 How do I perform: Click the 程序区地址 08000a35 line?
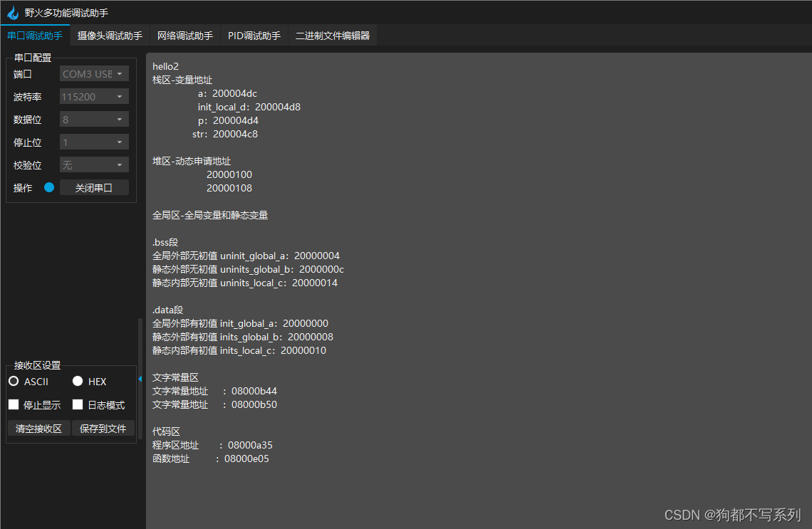tap(212, 445)
